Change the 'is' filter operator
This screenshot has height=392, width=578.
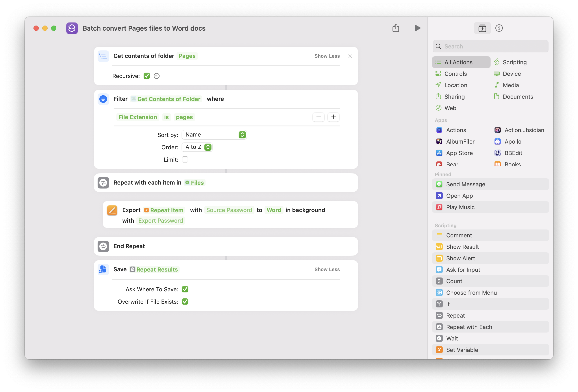click(x=166, y=117)
